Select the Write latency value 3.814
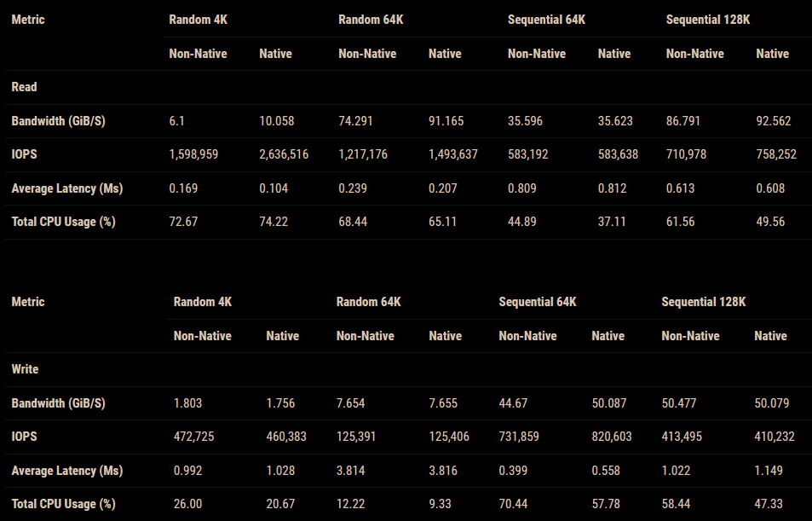 pyautogui.click(x=350, y=471)
